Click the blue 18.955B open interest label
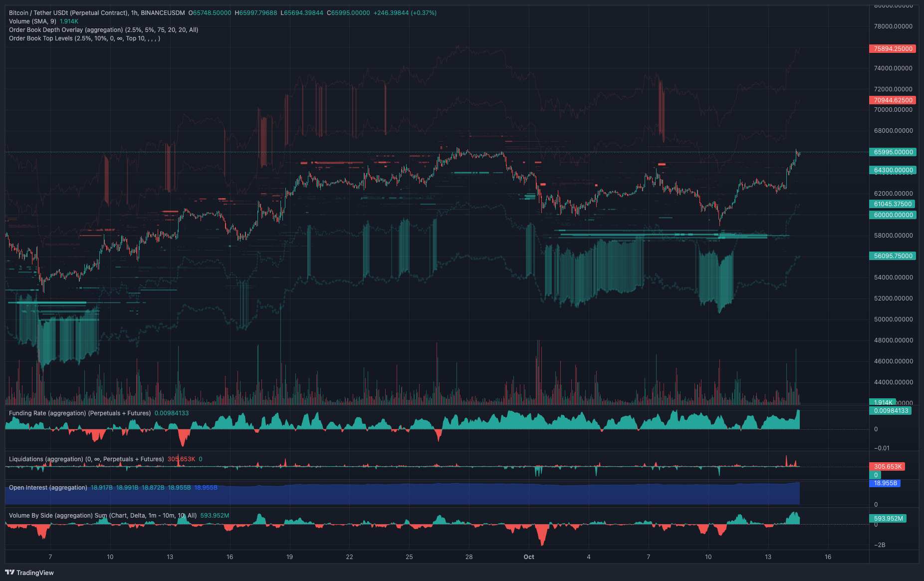Screen dimensions: 924x581 point(885,483)
